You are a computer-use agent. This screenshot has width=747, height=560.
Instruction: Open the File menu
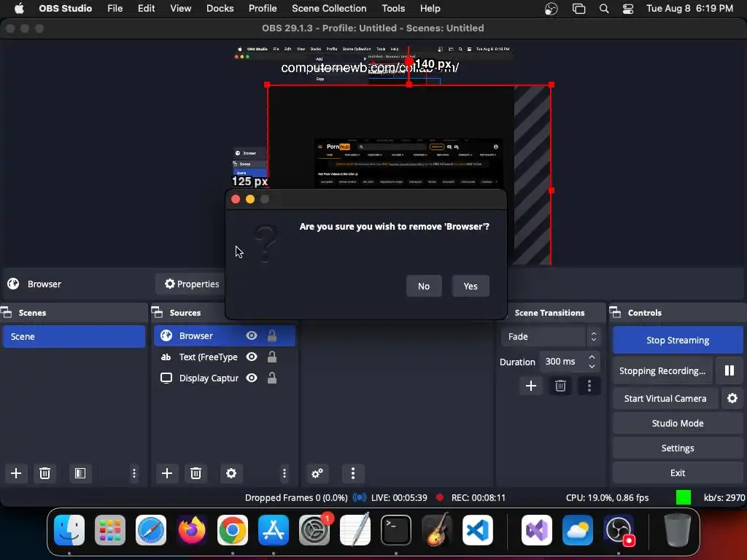(115, 8)
